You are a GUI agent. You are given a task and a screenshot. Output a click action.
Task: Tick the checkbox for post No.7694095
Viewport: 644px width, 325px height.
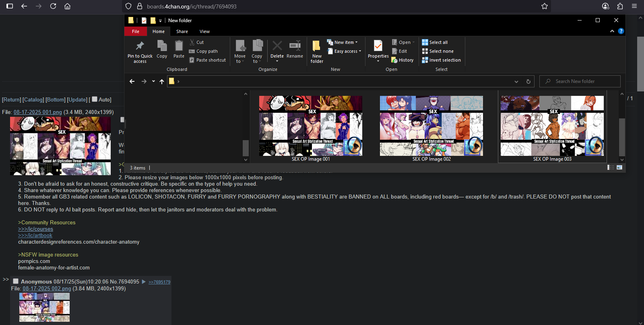[x=16, y=281]
